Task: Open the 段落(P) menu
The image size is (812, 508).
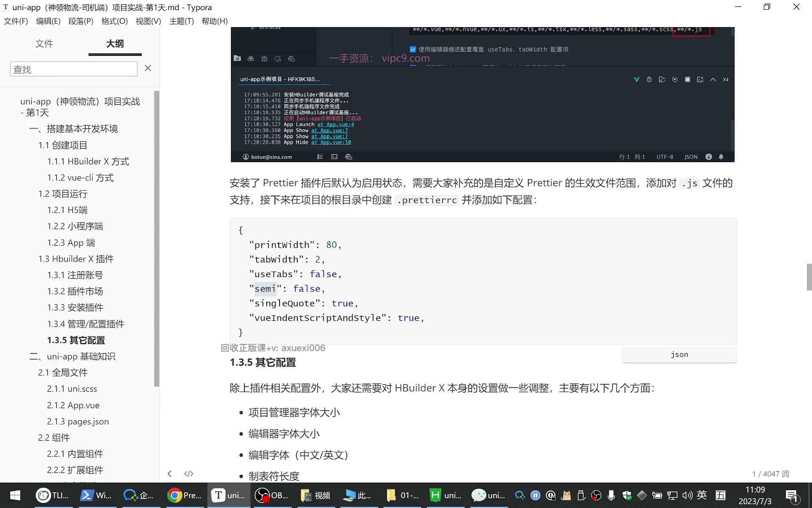Action: pos(81,21)
